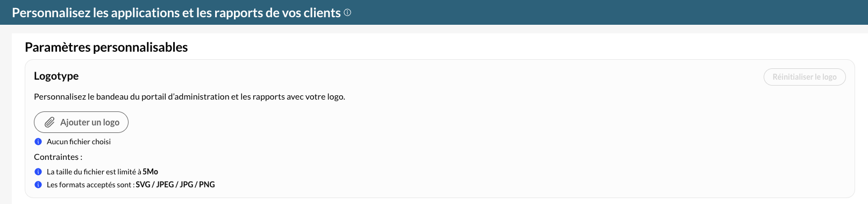The height and width of the screenshot is (204, 868).
Task: Click the paperclip icon in the add-logo button
Action: click(x=49, y=122)
